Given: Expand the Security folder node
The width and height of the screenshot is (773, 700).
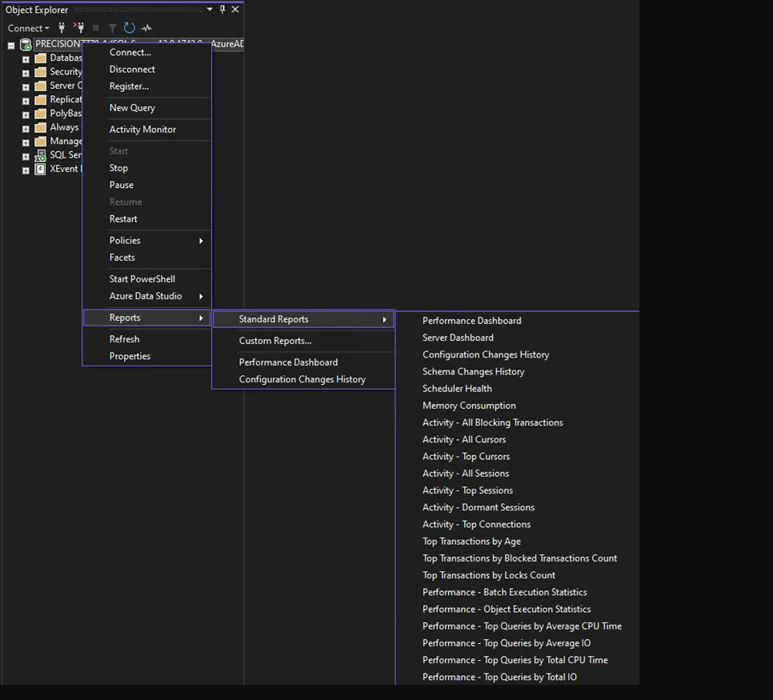Looking at the screenshot, I should coord(26,72).
